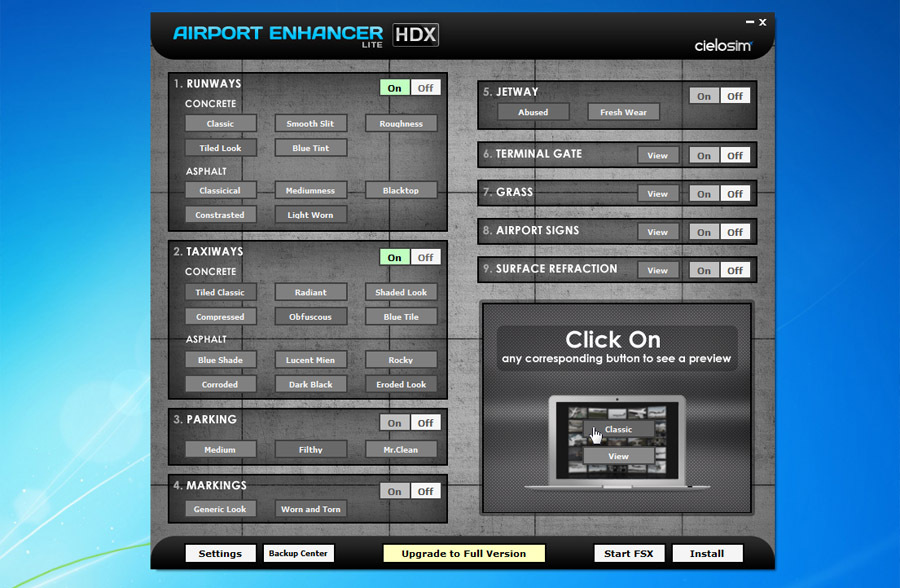Image resolution: width=900 pixels, height=588 pixels.
Task: Click the Install button
Action: (x=707, y=554)
